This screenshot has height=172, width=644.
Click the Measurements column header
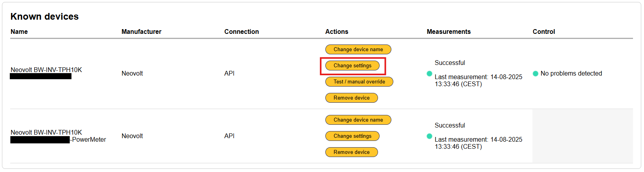[x=448, y=32]
